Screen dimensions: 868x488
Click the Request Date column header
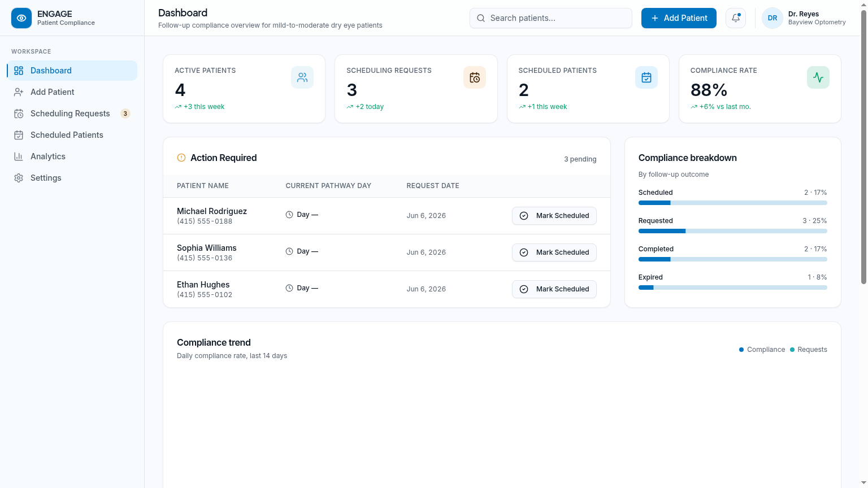point(433,186)
